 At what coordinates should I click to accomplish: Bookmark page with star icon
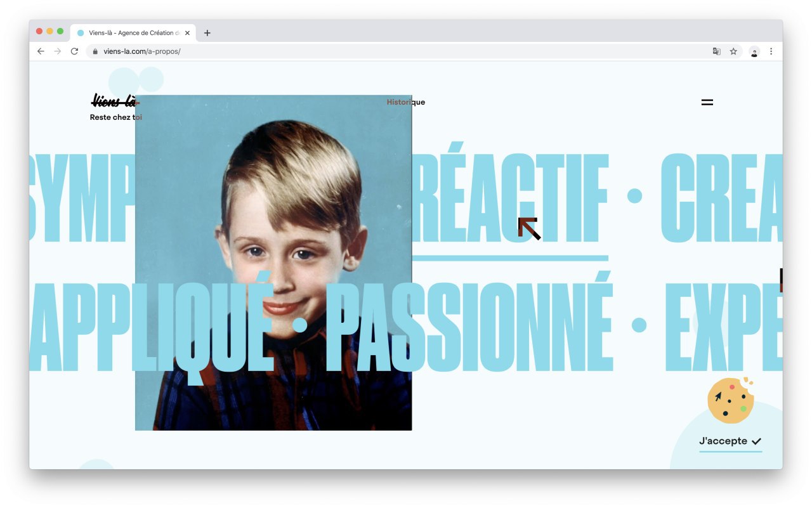pos(733,51)
